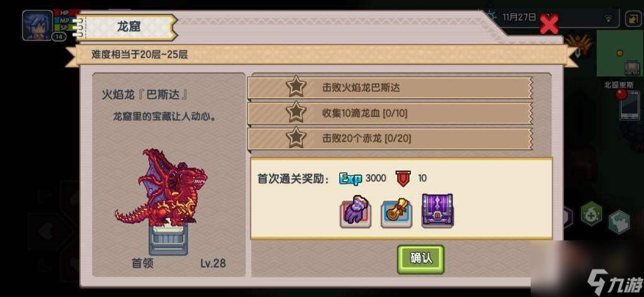Select the 击败20个赤龙 objective row
644x297 pixels.
pyautogui.click(x=390, y=138)
